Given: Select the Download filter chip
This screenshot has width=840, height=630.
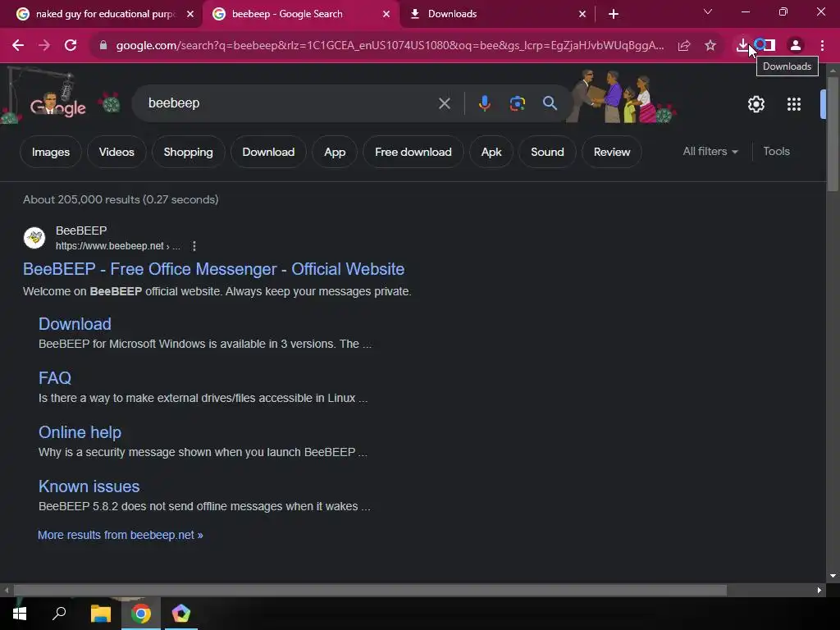Looking at the screenshot, I should click(268, 152).
